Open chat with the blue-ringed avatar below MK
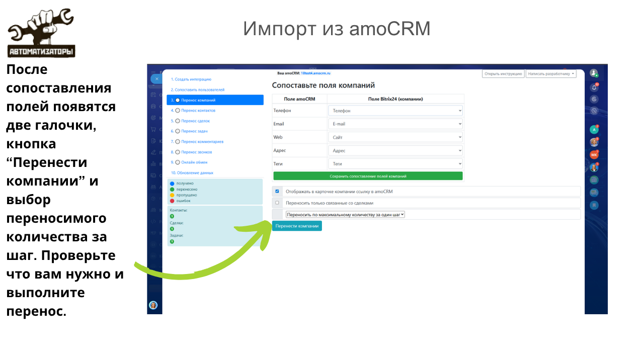Screen dimensions: 644x362 point(594,167)
